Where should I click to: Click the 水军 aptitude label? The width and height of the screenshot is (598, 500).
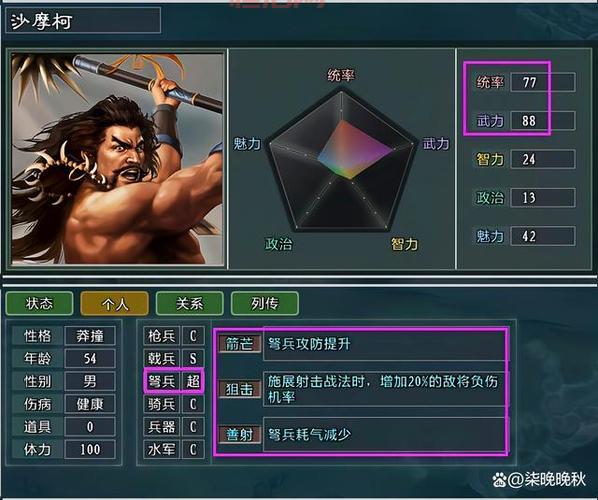[161, 449]
